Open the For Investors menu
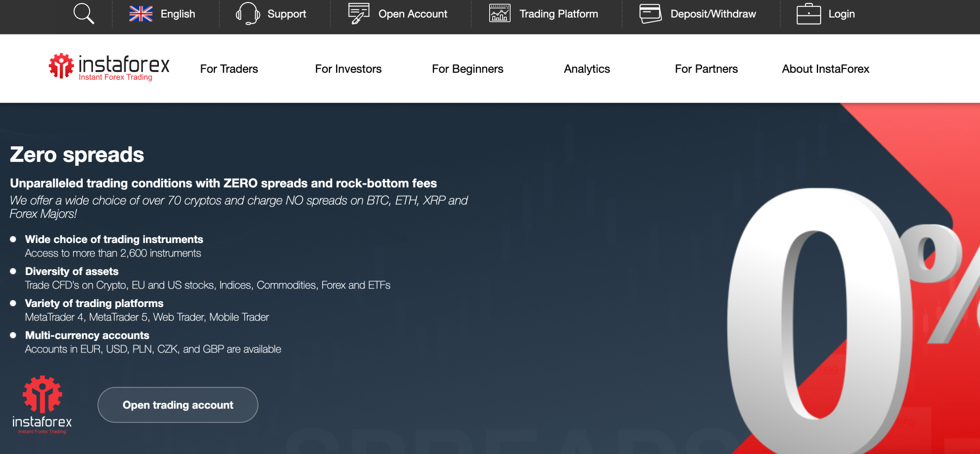Viewport: 980px width, 454px height. point(348,69)
